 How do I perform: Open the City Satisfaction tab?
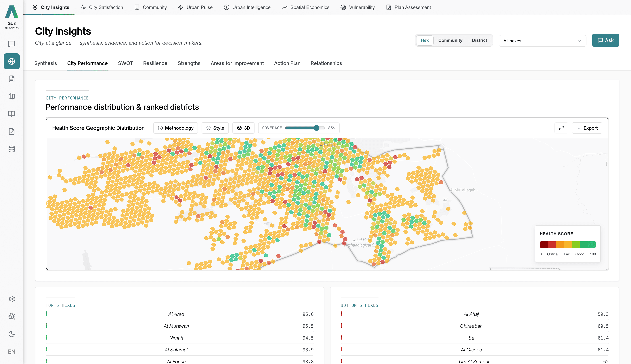102,7
